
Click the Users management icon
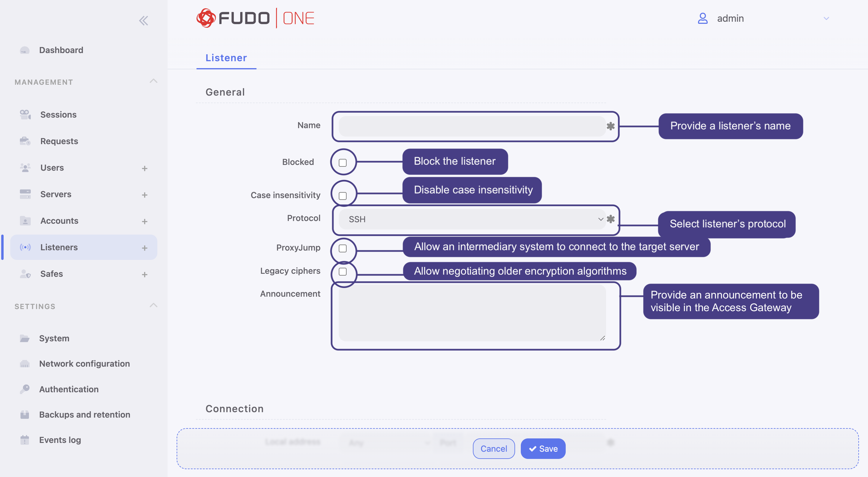[x=24, y=167]
